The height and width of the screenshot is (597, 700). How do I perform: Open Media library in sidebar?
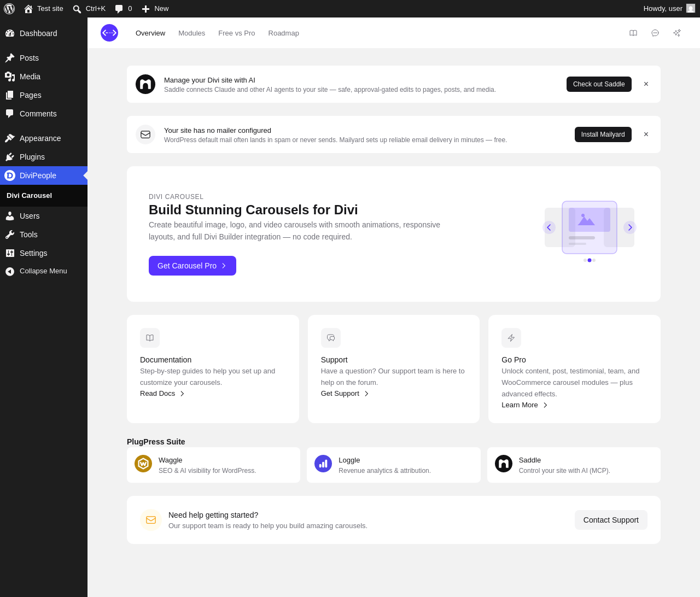44,77
